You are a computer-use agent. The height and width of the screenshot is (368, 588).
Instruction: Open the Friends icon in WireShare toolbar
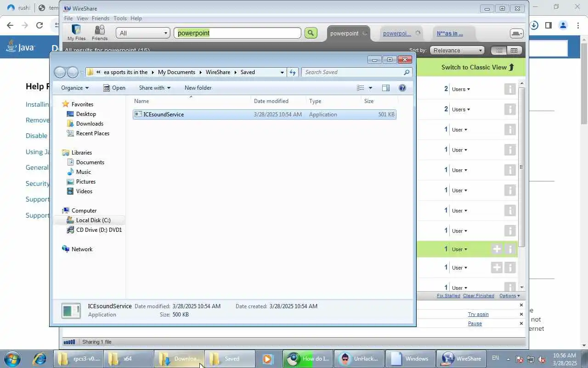click(99, 33)
